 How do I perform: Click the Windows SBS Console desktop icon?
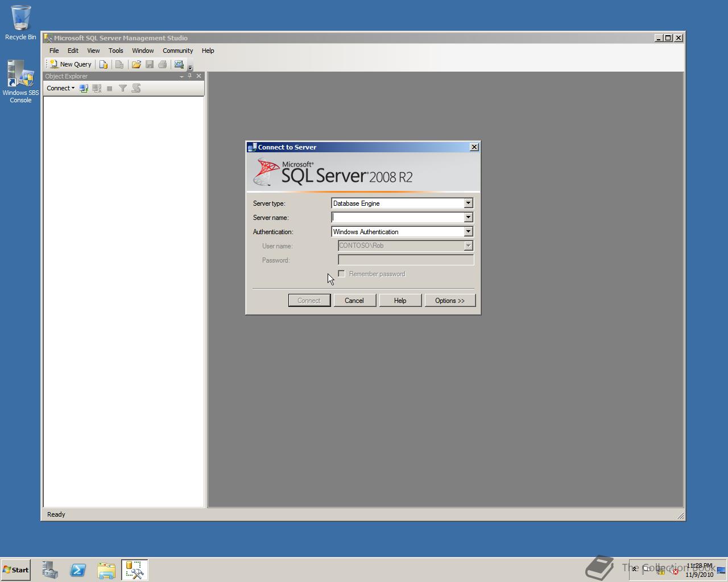click(20, 81)
